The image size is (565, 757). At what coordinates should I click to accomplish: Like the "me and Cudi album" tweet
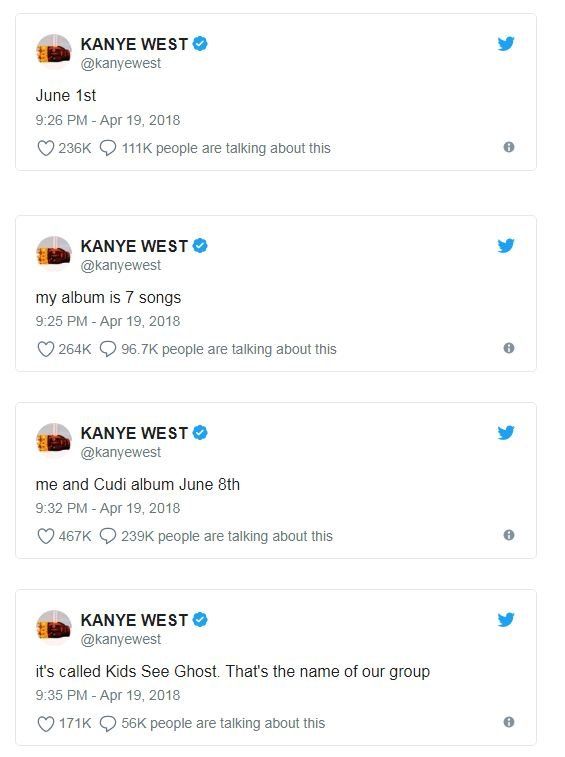point(45,536)
